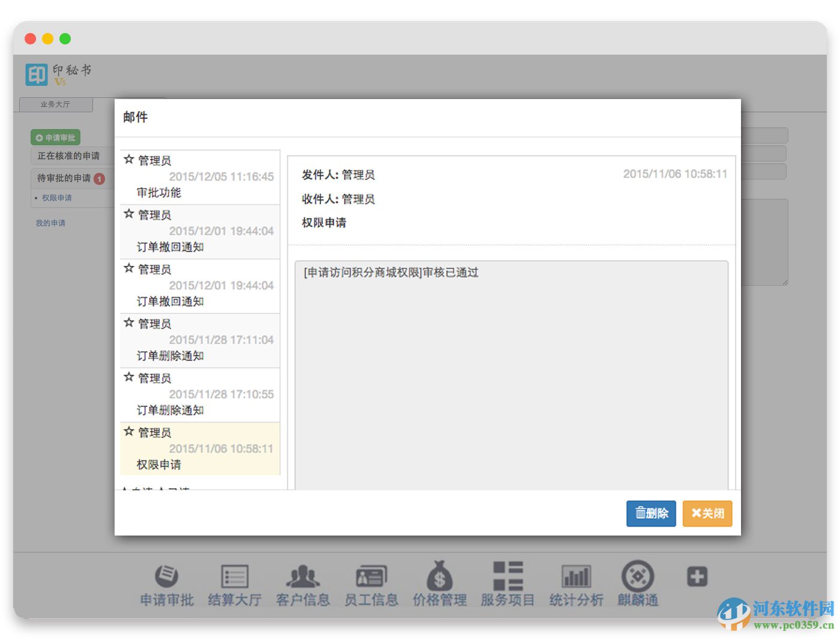Screen dimensions: 840x640
Task: Open the 申请审批 module from bottom toolbar
Action: 166,582
